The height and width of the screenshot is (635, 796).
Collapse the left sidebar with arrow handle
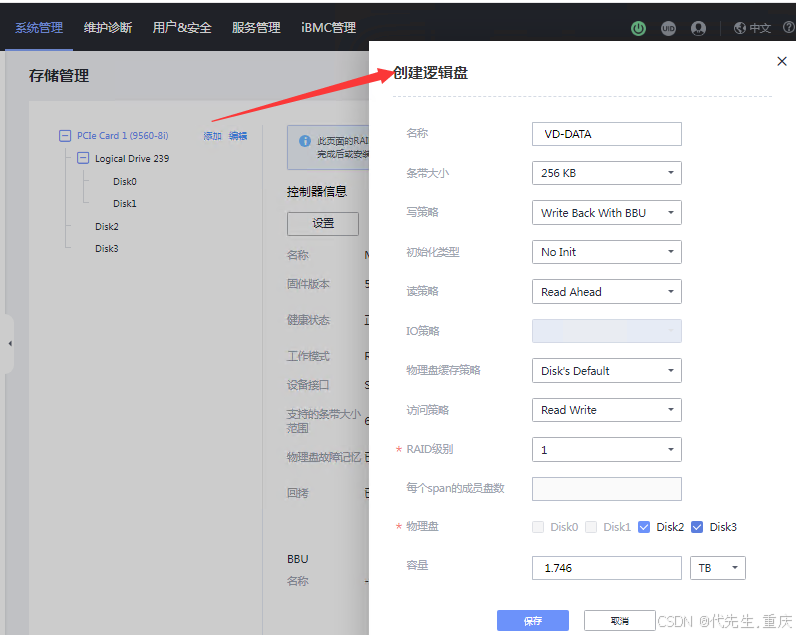10,344
